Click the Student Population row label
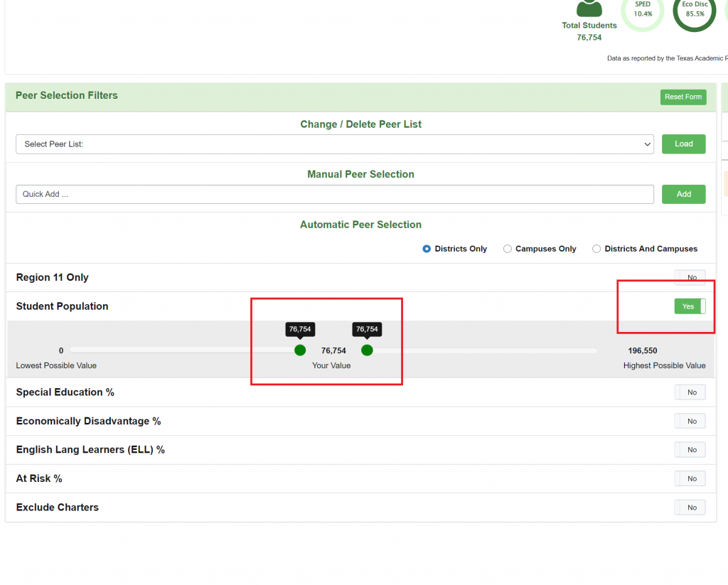The height and width of the screenshot is (585, 728). 63,306
